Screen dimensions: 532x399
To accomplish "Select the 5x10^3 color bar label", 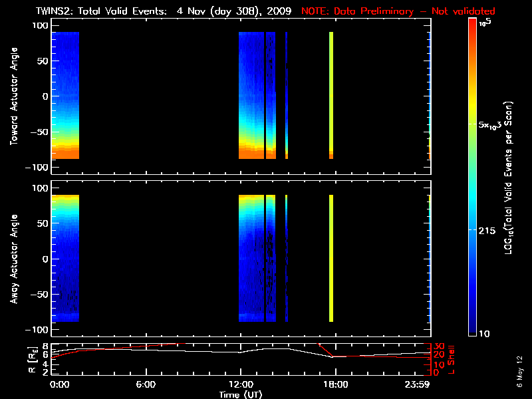I will pos(493,124).
